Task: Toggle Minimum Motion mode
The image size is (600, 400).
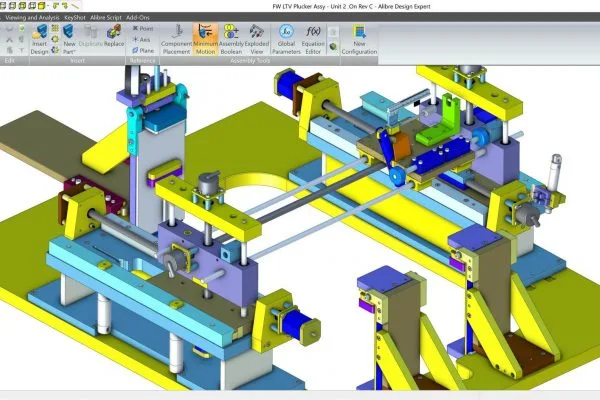Action: tap(205, 39)
